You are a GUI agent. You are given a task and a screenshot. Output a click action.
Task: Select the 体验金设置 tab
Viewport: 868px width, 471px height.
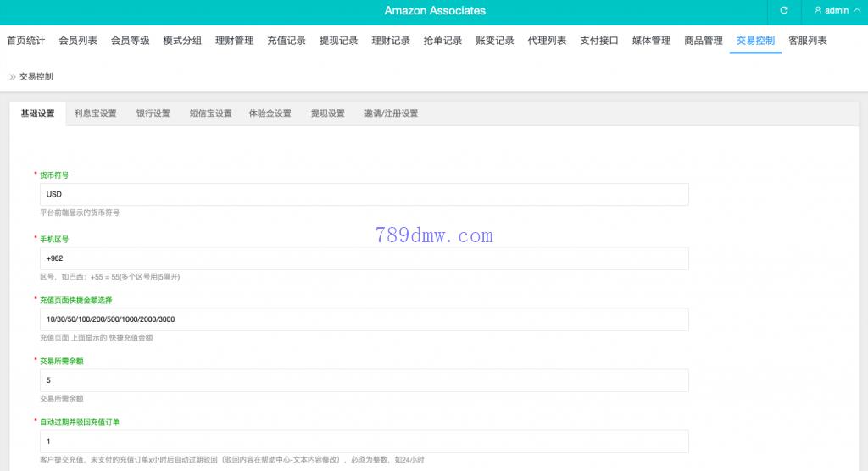pyautogui.click(x=270, y=114)
